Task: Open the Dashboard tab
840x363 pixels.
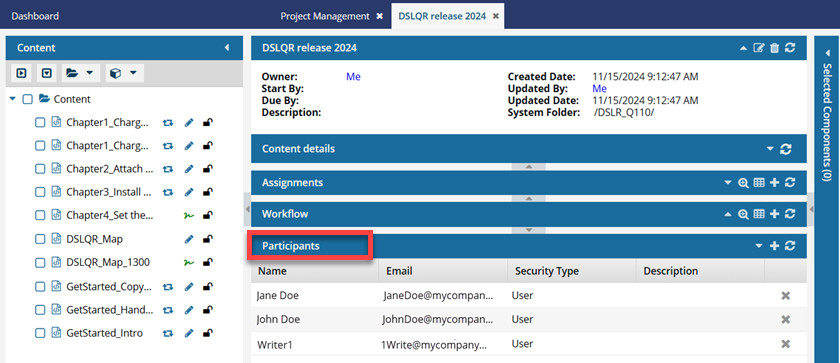Action: [35, 16]
